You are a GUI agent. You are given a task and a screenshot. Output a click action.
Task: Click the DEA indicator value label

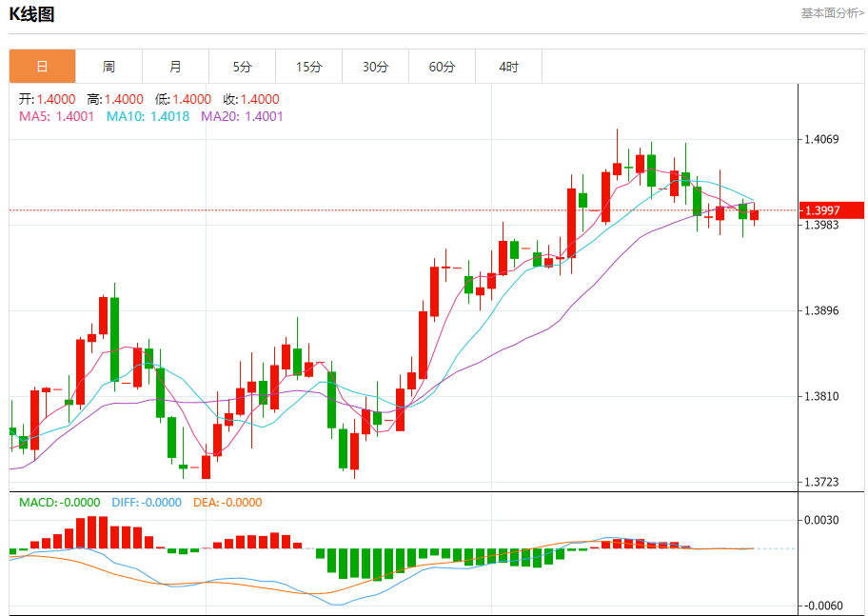point(227,502)
